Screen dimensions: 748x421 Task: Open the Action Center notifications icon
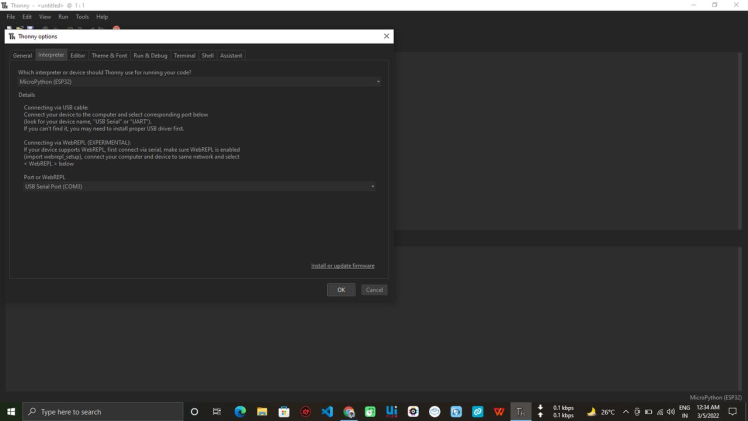pyautogui.click(x=733, y=411)
